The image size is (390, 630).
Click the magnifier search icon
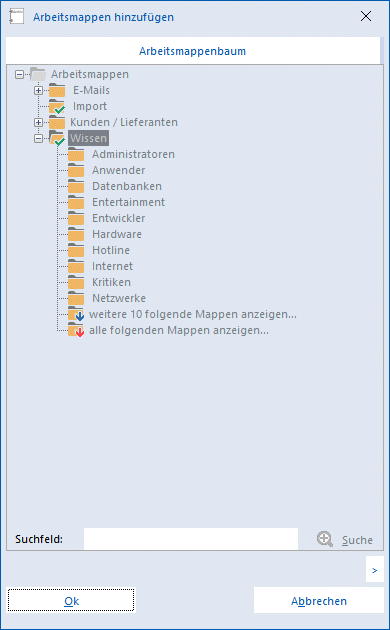pyautogui.click(x=325, y=539)
